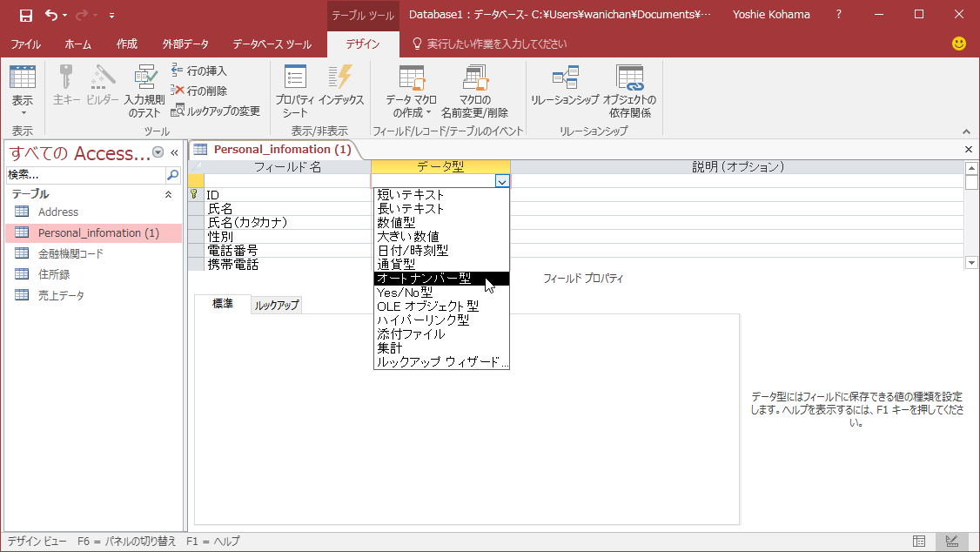Select Personal_infomation (1) in navigation pane
This screenshot has height=552, width=980.
click(94, 232)
